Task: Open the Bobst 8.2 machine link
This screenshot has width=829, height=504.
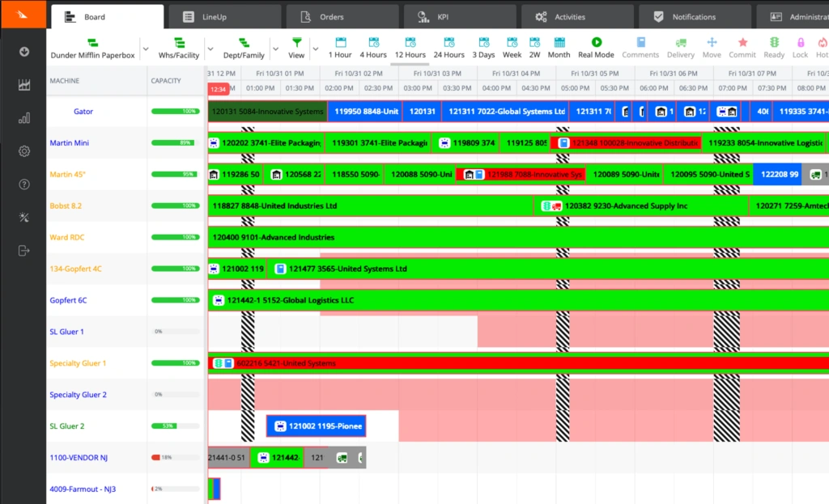Action: [66, 205]
